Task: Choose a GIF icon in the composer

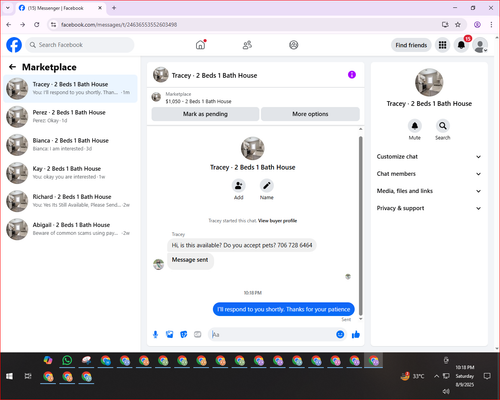Action: (198, 334)
